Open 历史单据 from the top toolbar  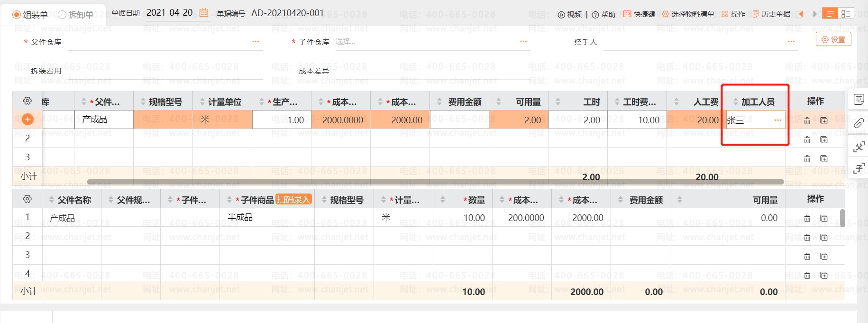pos(771,14)
